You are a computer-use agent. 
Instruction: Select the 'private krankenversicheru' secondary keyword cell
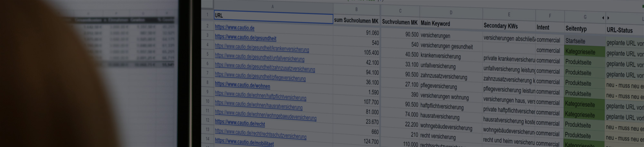(509, 59)
